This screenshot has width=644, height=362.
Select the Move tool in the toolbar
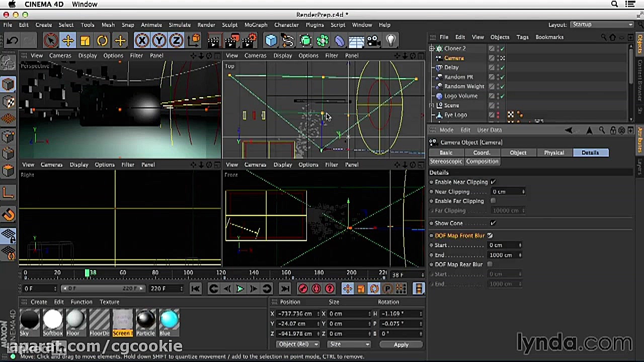(68, 40)
